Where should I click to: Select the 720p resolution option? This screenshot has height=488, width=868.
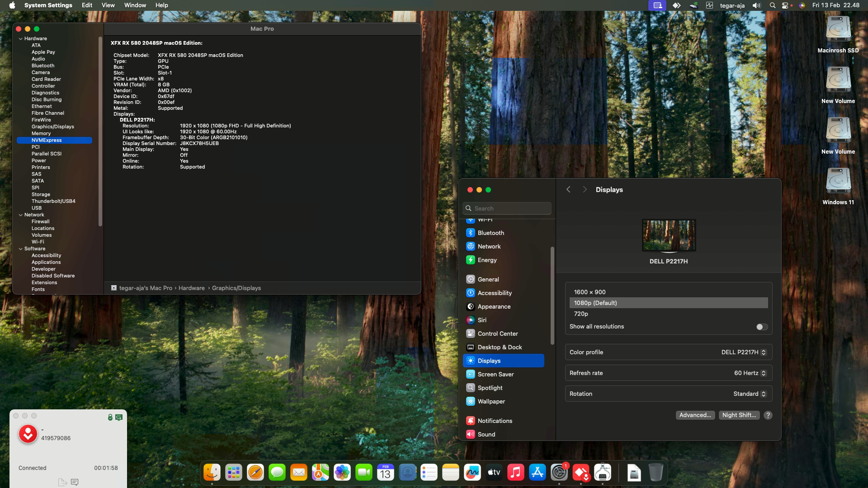coord(669,314)
